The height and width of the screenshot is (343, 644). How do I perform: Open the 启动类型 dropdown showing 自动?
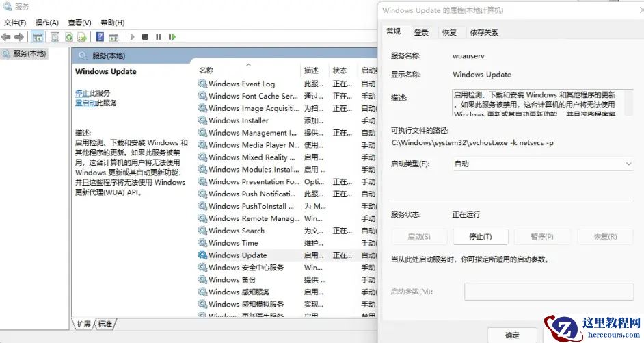click(543, 164)
